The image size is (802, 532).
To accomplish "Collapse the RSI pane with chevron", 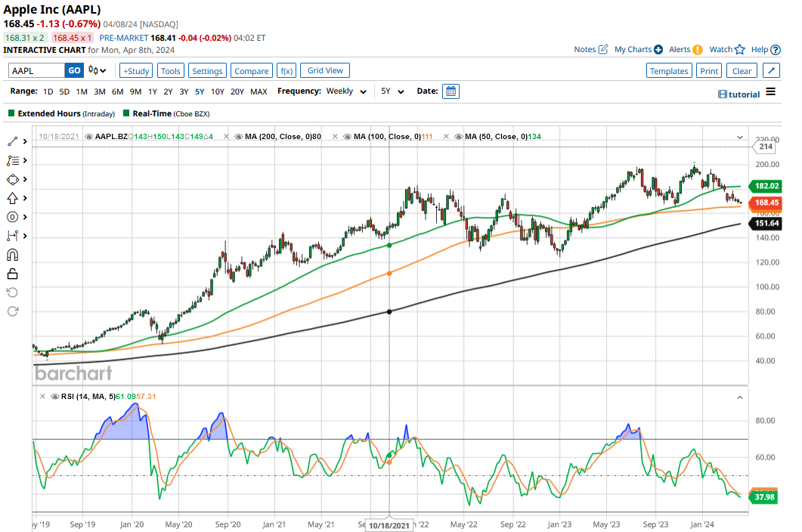I will 739,396.
